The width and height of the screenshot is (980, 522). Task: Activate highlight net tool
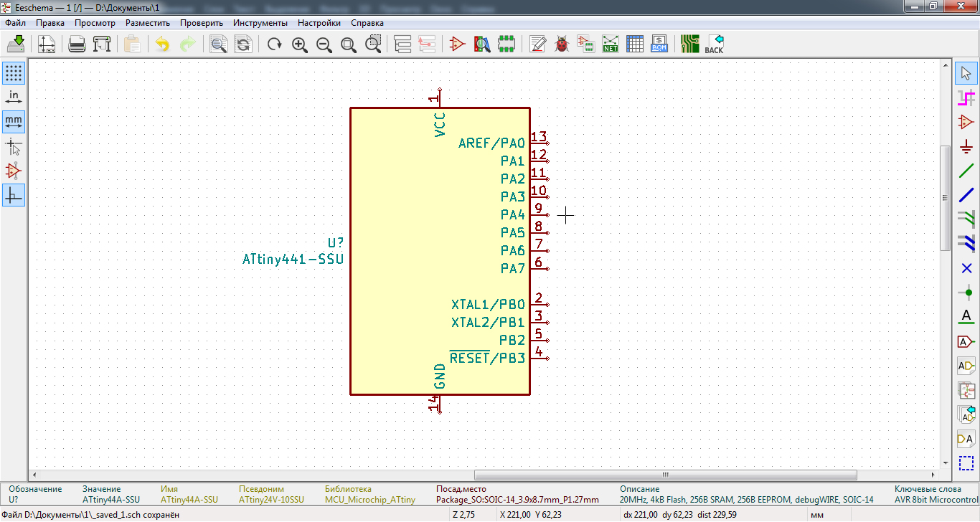966,98
